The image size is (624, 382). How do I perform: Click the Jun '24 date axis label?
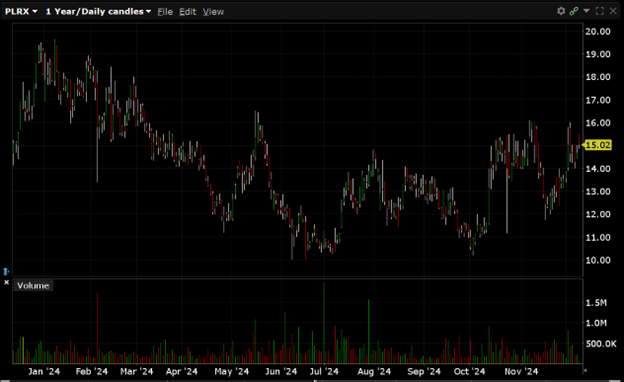281,372
